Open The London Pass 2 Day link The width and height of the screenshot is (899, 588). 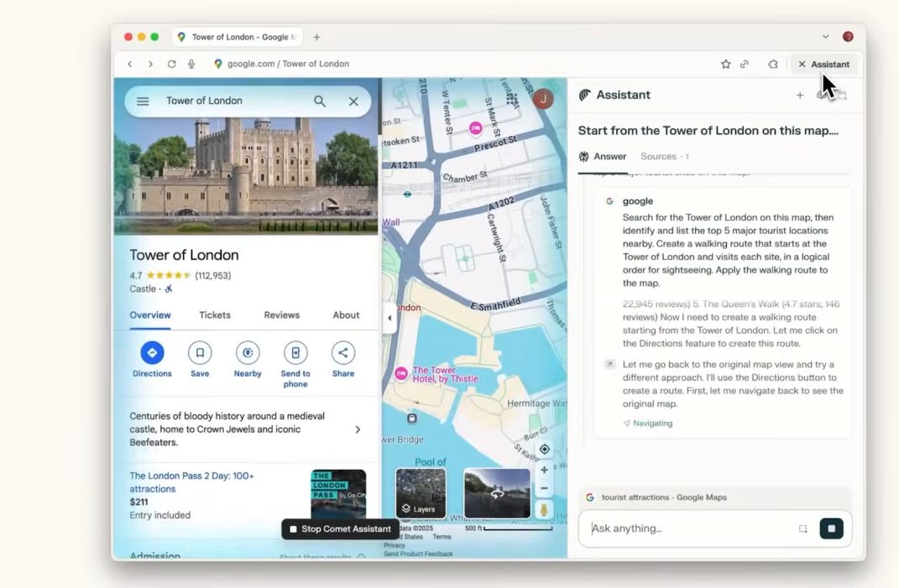click(x=191, y=482)
